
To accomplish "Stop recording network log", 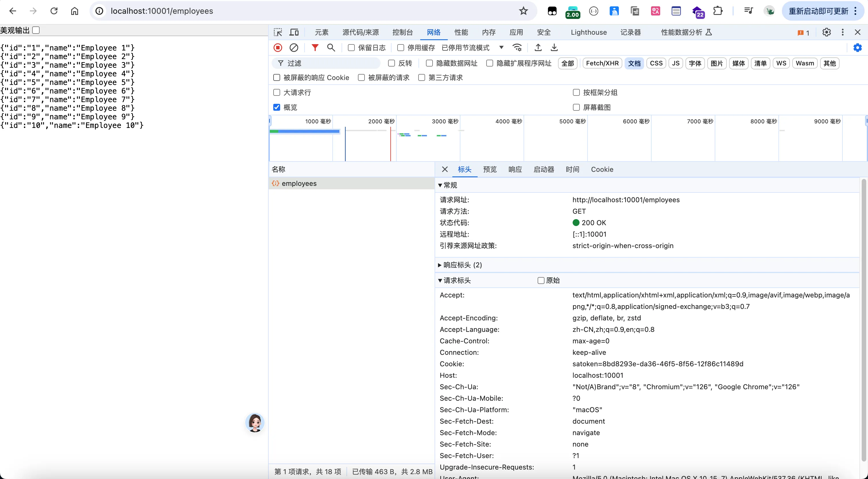I will (x=278, y=47).
